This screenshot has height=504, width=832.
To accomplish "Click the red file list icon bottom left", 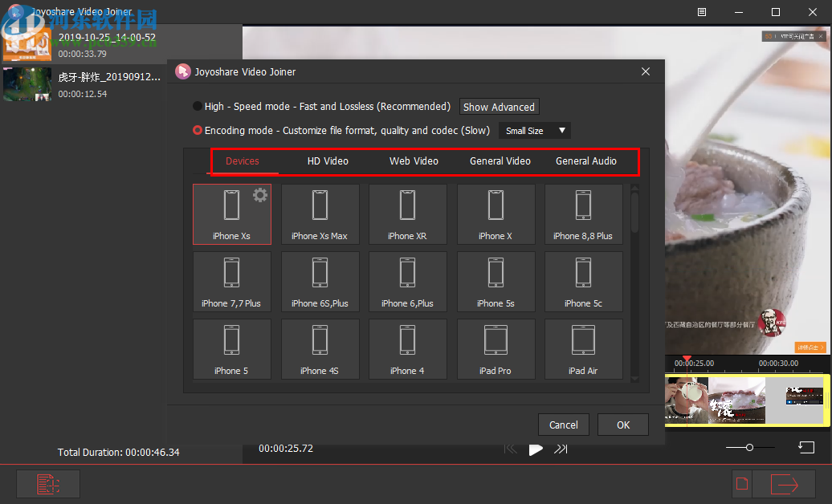I will click(x=47, y=483).
